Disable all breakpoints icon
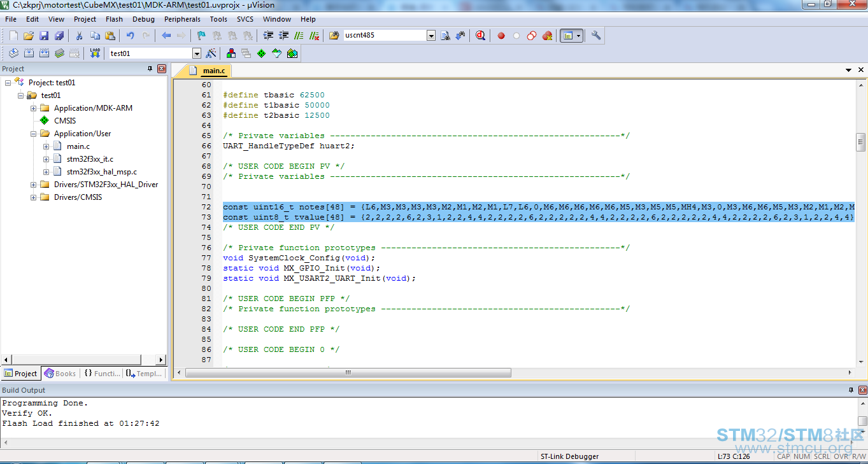Viewport: 868px width, 464px height. pos(532,36)
